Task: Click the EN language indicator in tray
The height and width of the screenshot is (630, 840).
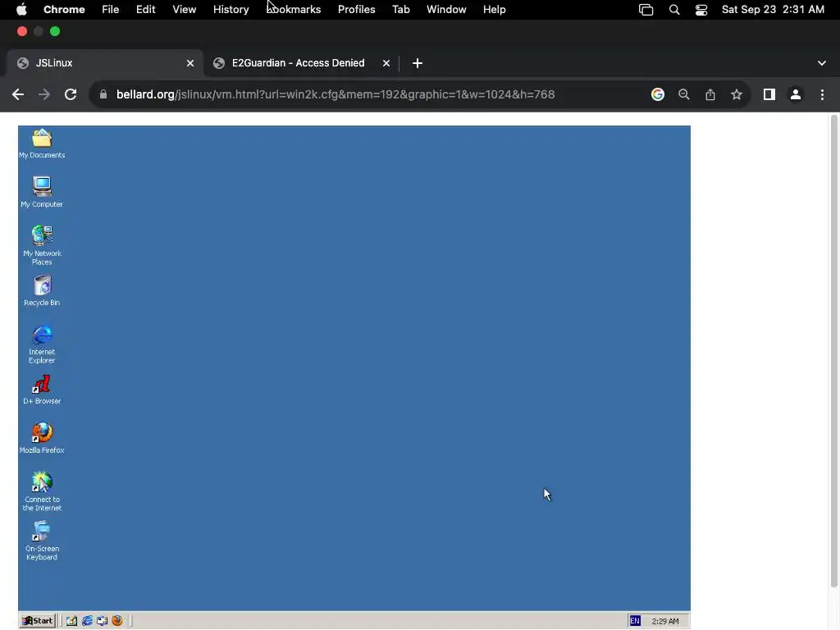Action: 635,621
